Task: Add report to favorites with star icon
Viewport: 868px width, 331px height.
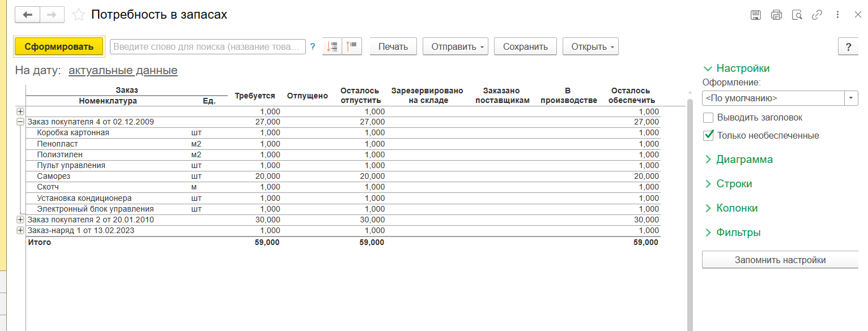Action: coord(79,15)
